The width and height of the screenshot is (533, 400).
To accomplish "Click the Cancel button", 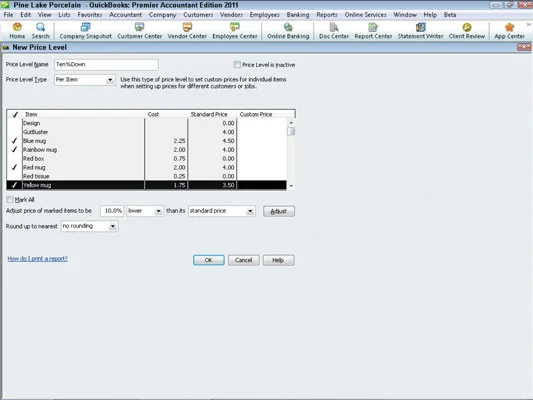I will 244,260.
